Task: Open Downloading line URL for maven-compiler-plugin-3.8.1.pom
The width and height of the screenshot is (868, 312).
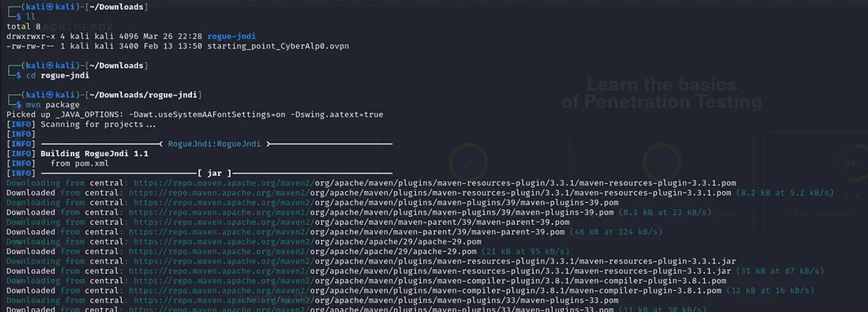Action: [430, 281]
